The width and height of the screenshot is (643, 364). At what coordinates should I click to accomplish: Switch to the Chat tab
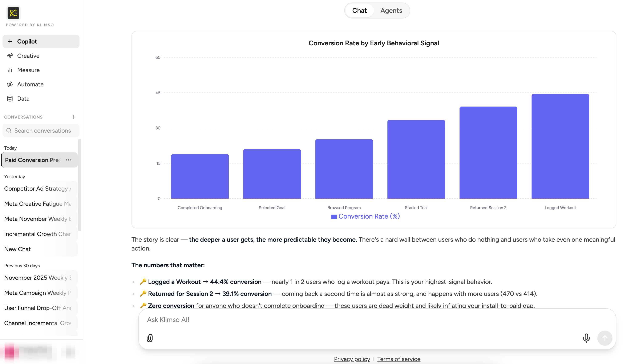point(359,11)
